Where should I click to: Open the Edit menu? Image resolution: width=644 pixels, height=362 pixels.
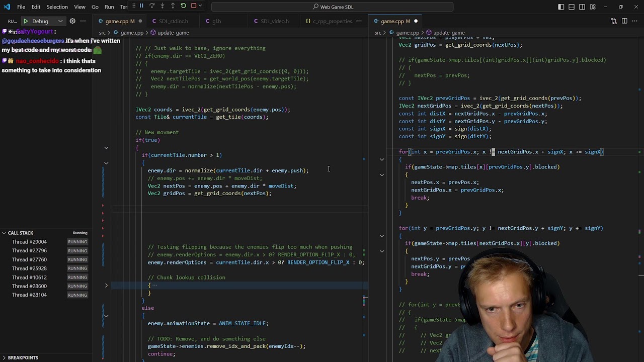pos(36,7)
